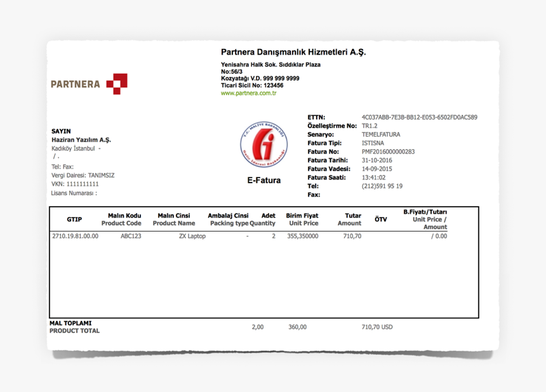Viewport: 546px width, 392px height.
Task: Open the www.partnera.com.tr link
Action: (x=249, y=93)
